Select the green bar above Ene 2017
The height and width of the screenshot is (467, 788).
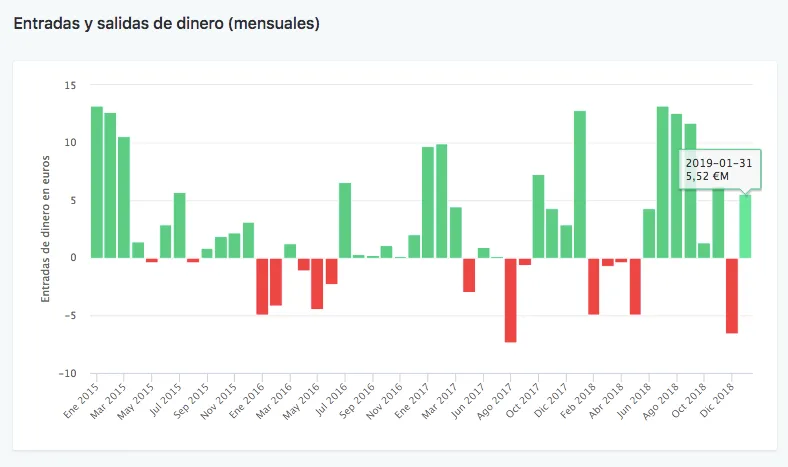tap(428, 202)
